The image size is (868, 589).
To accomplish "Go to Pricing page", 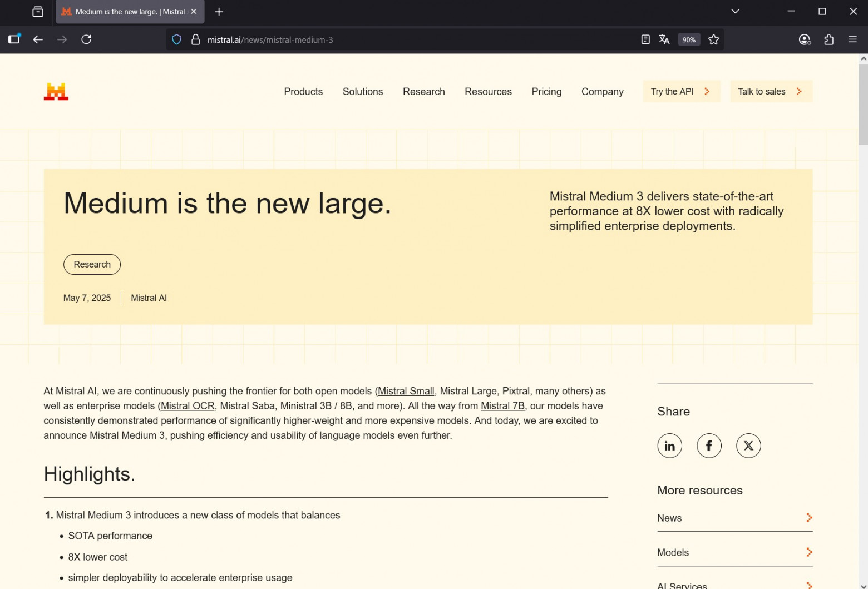I will 546,92.
